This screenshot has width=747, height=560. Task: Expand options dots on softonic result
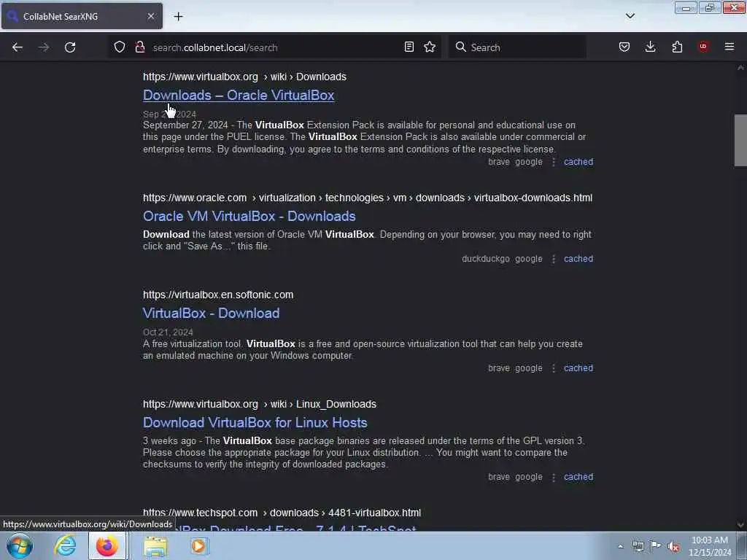[x=553, y=368]
